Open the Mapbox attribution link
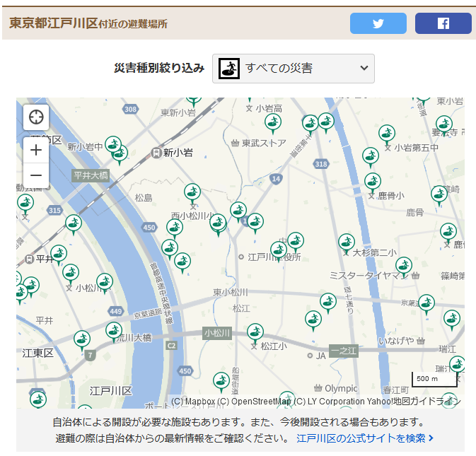This screenshot has width=476, height=456. coord(193,402)
